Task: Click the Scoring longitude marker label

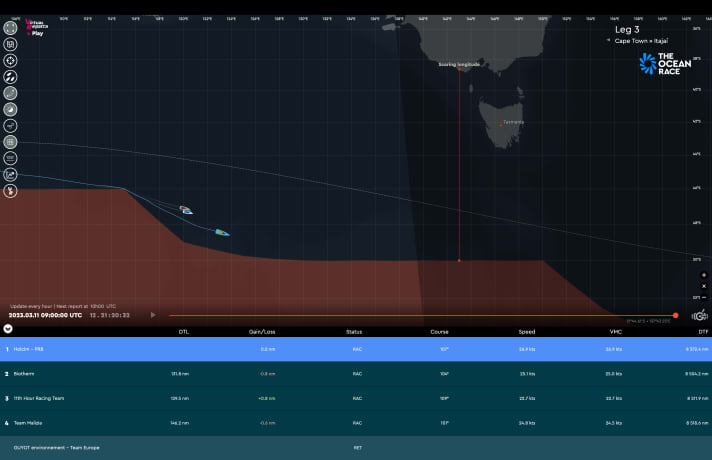Action: 459,64
